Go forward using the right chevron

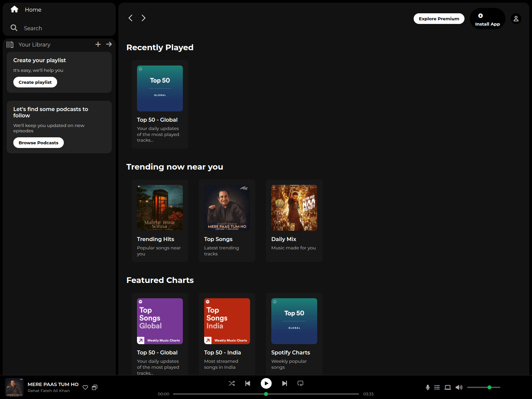143,18
